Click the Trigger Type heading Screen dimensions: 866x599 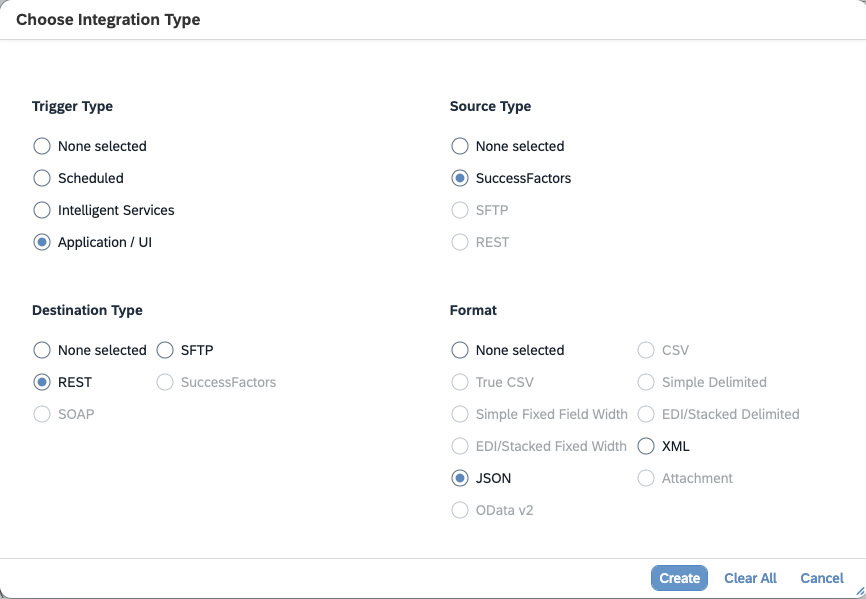tap(72, 106)
